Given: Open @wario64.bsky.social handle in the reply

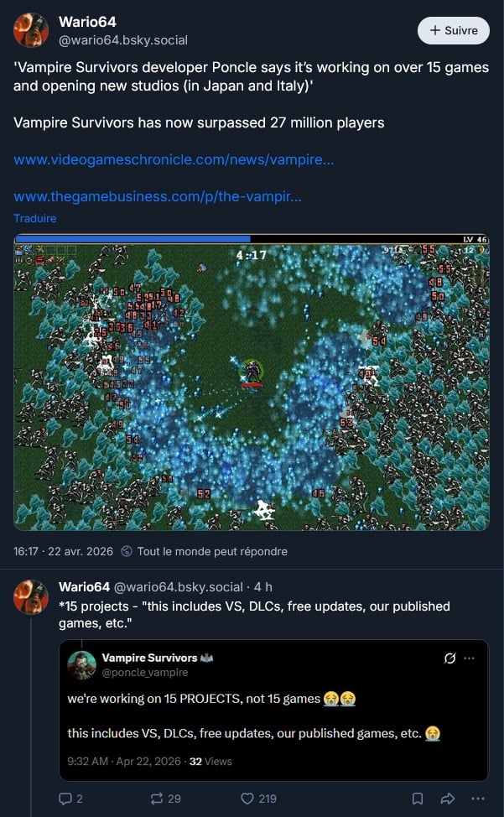Looking at the screenshot, I should pos(178,587).
